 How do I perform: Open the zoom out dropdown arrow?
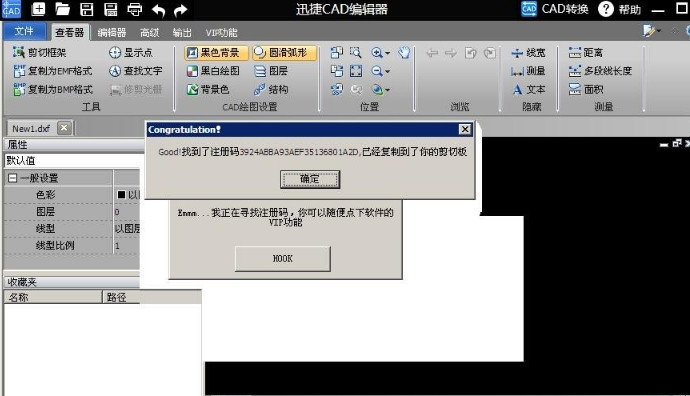[x=387, y=71]
